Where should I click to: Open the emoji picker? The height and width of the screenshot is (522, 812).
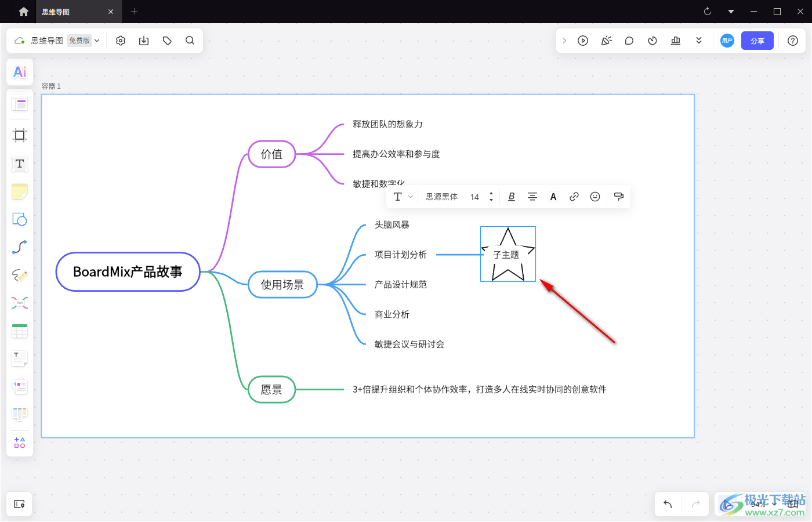tap(595, 197)
